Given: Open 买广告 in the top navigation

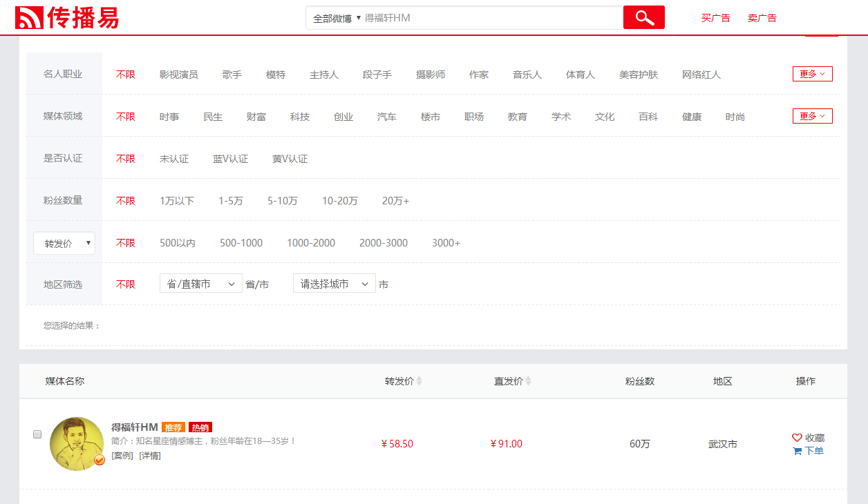Looking at the screenshot, I should (x=715, y=18).
